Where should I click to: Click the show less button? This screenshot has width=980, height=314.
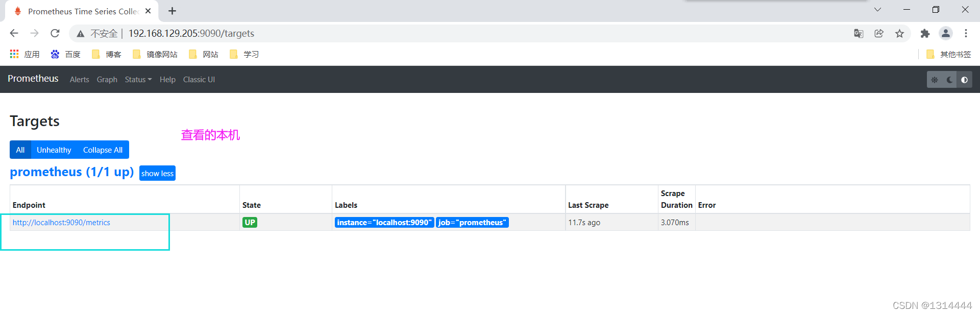click(x=157, y=173)
